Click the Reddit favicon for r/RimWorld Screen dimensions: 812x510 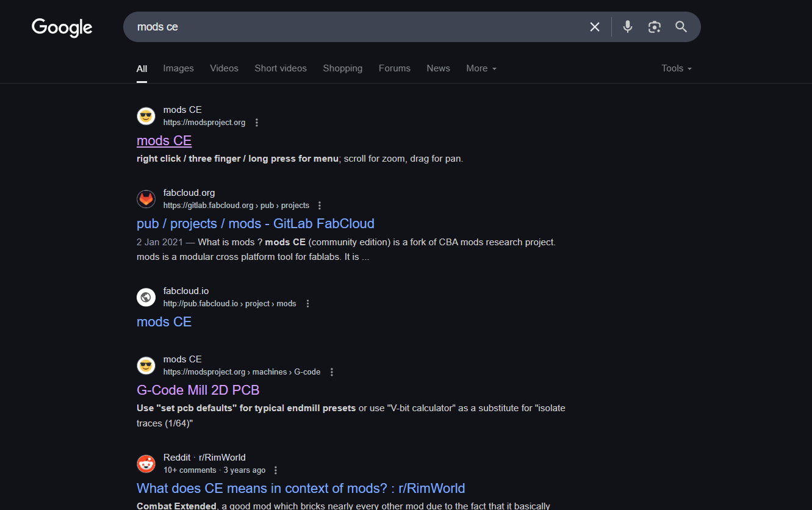point(146,464)
